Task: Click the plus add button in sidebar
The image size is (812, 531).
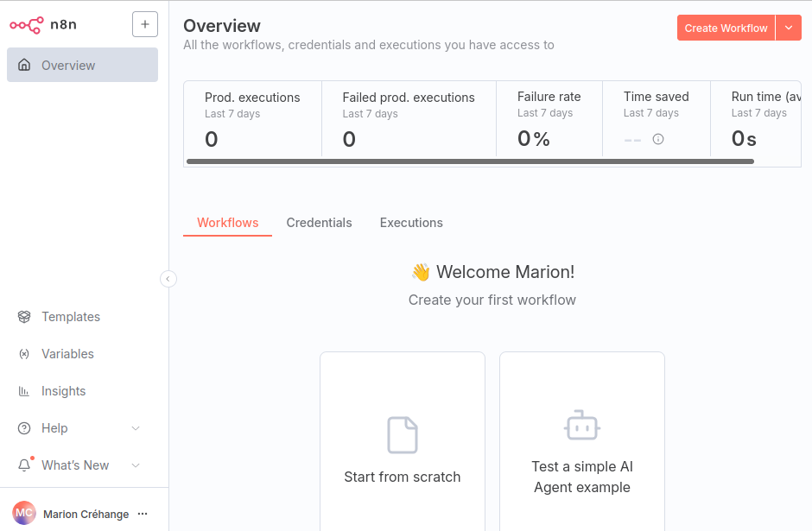Action: point(145,24)
